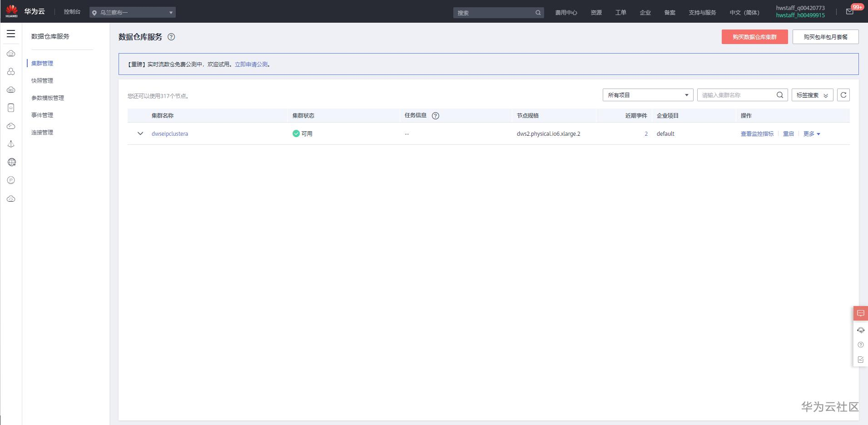Open the 中文 (简体) language menu
This screenshot has height=425, width=868.
[744, 13]
